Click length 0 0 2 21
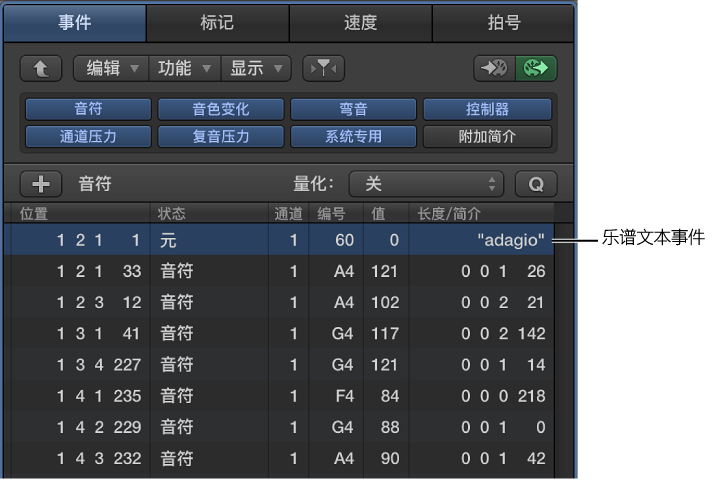This screenshot has width=712, height=482. coord(502,303)
